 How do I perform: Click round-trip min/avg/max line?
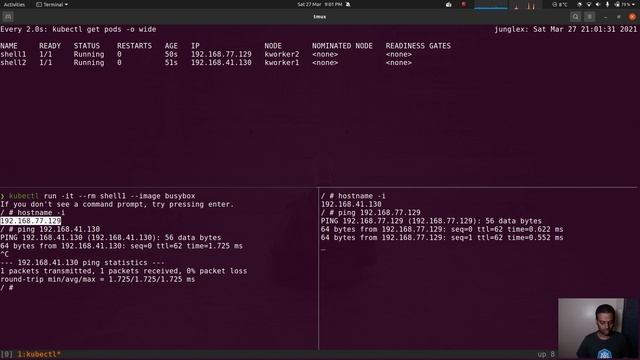[x=98, y=279]
